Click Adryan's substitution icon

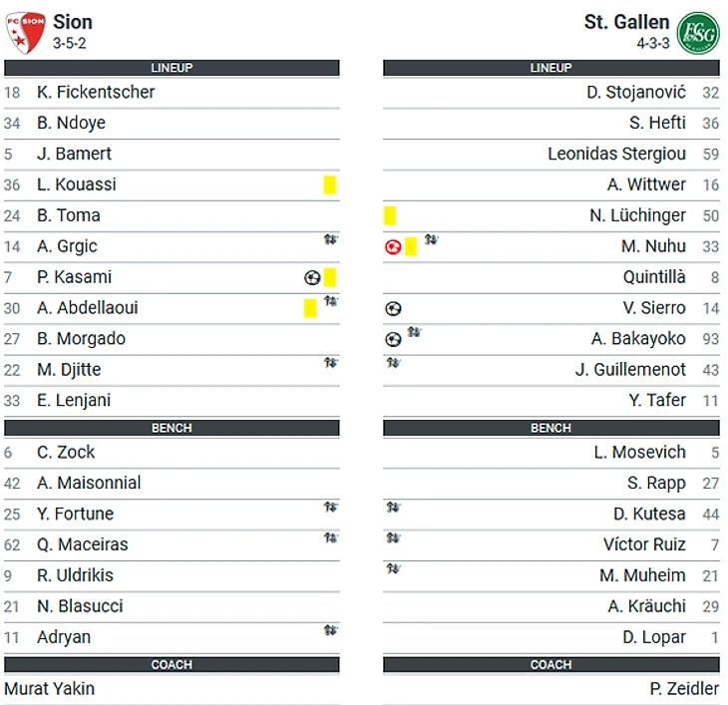pyautogui.click(x=330, y=630)
